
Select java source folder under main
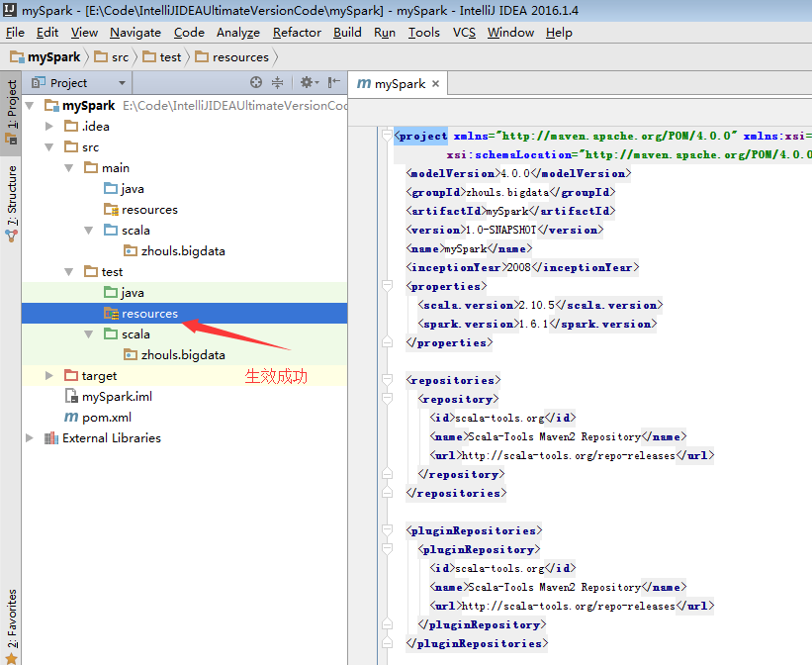pyautogui.click(x=124, y=189)
